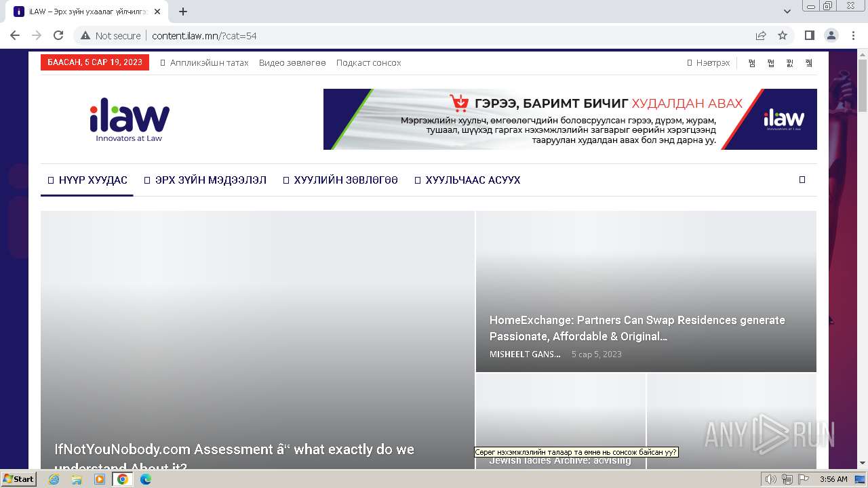868x488 pixels.
Task: Click the second social icon in top bar
Action: [771, 63]
